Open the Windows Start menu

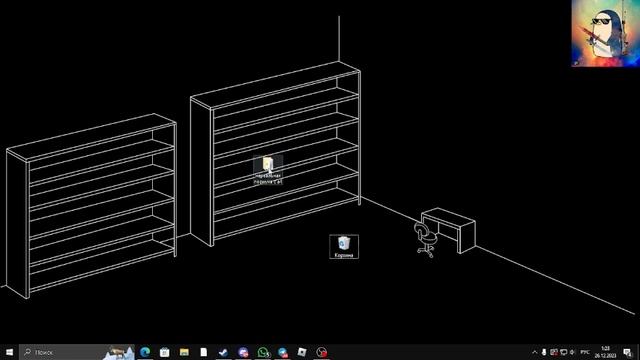coord(9,352)
